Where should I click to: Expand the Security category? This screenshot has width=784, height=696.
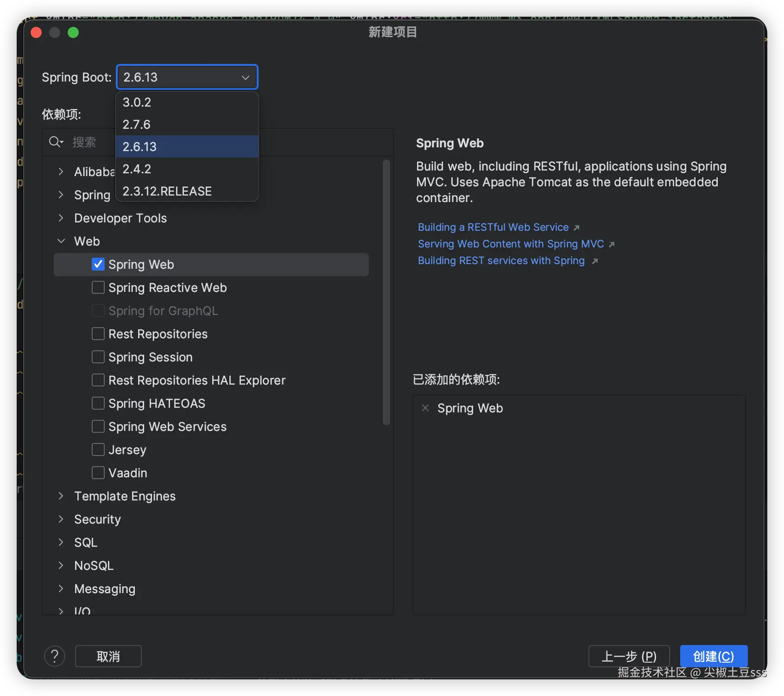[x=61, y=519]
